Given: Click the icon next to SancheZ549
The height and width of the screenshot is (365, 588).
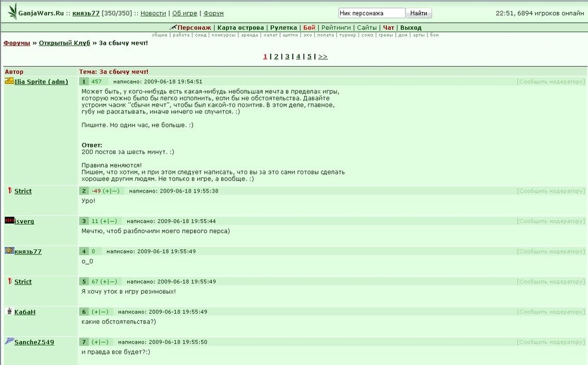Looking at the screenshot, I should 9,340.
